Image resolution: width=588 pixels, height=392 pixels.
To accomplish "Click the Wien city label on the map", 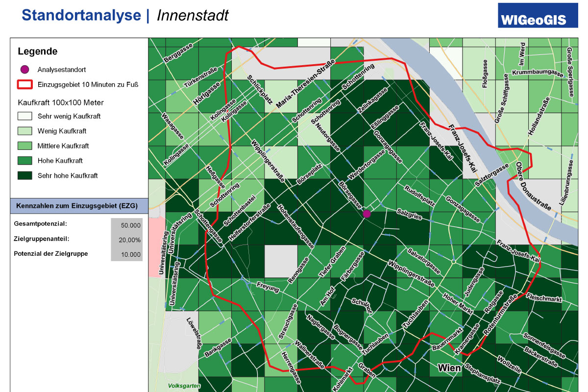I will (x=449, y=367).
